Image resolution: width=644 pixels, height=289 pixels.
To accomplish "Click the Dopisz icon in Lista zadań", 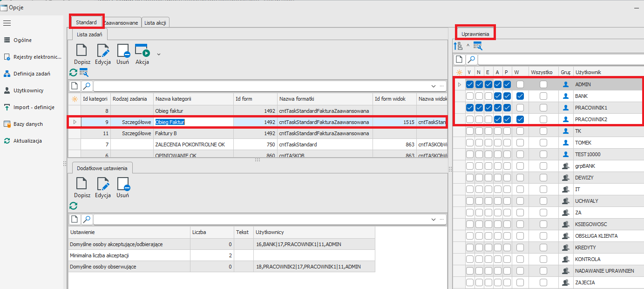I will pos(81,51).
